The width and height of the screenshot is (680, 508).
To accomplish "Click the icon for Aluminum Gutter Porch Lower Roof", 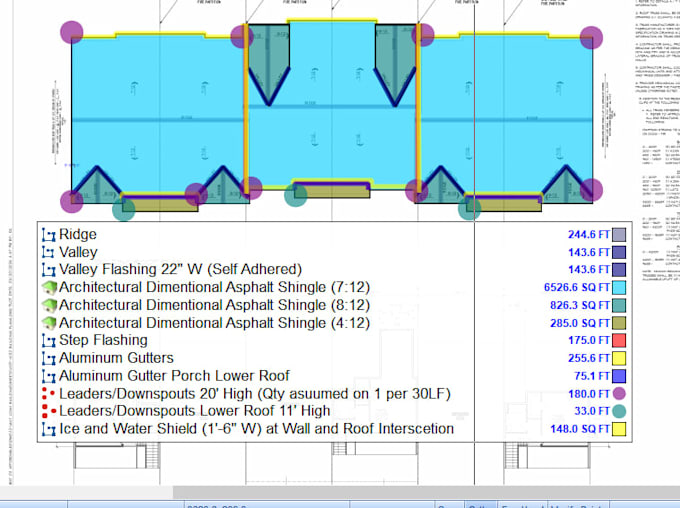I will pyautogui.click(x=49, y=376).
